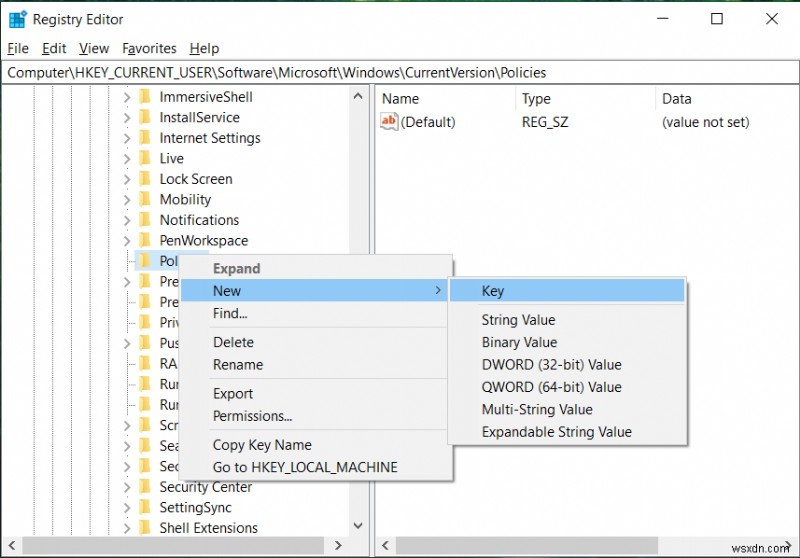Click the REG_SZ type cell

click(545, 122)
